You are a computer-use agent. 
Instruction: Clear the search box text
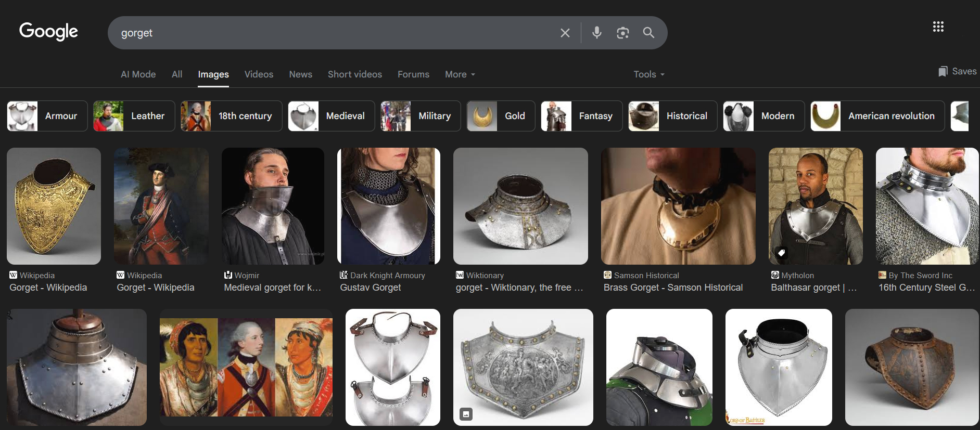pyautogui.click(x=565, y=33)
